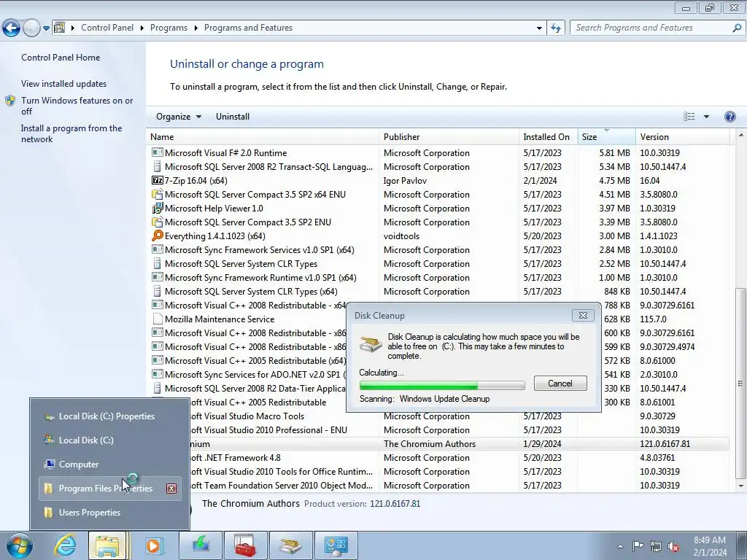The image size is (747, 560).
Task: Click the Control Panel taskbar icon
Action: tap(336, 545)
